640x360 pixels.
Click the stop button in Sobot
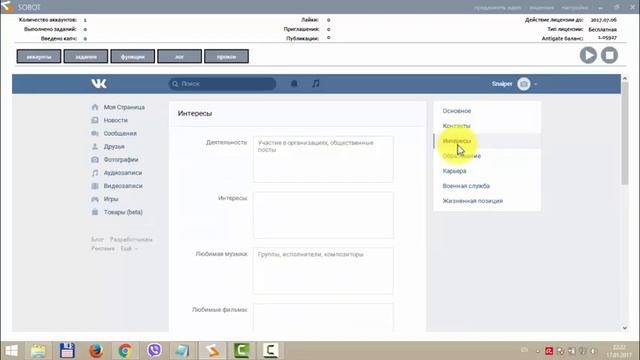click(x=609, y=55)
